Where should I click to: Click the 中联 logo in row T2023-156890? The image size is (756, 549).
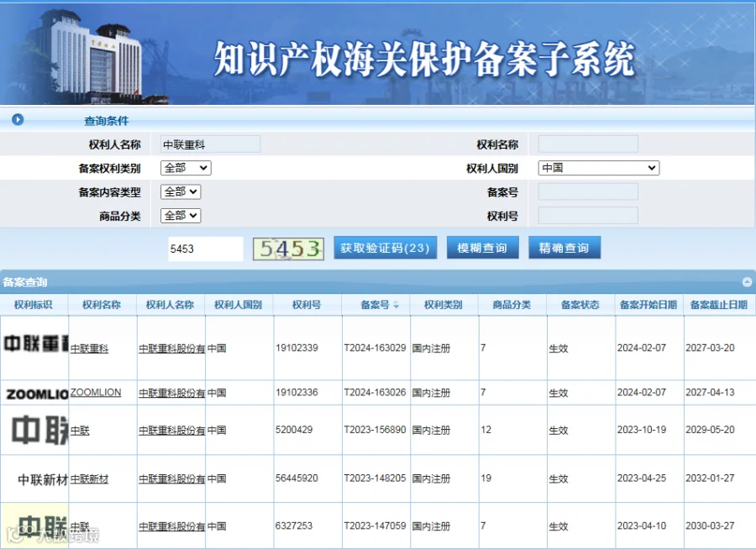click(x=39, y=430)
